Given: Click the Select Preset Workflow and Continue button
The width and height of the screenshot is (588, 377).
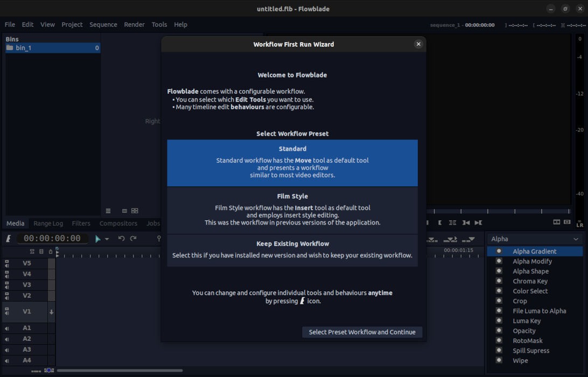Looking at the screenshot, I should tap(362, 332).
